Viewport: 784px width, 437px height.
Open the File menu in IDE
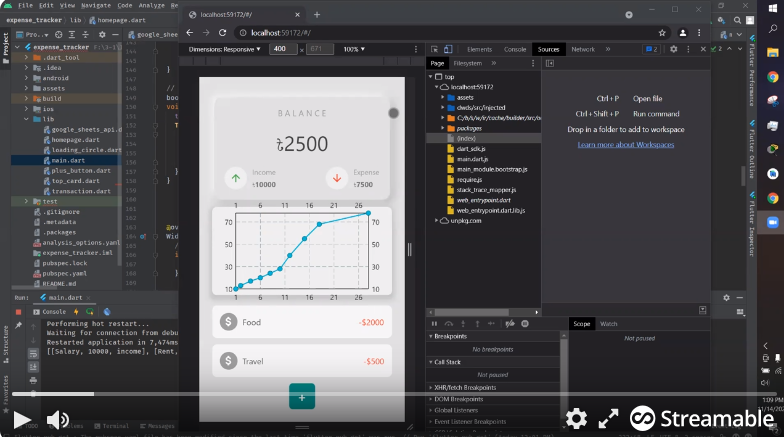25,6
